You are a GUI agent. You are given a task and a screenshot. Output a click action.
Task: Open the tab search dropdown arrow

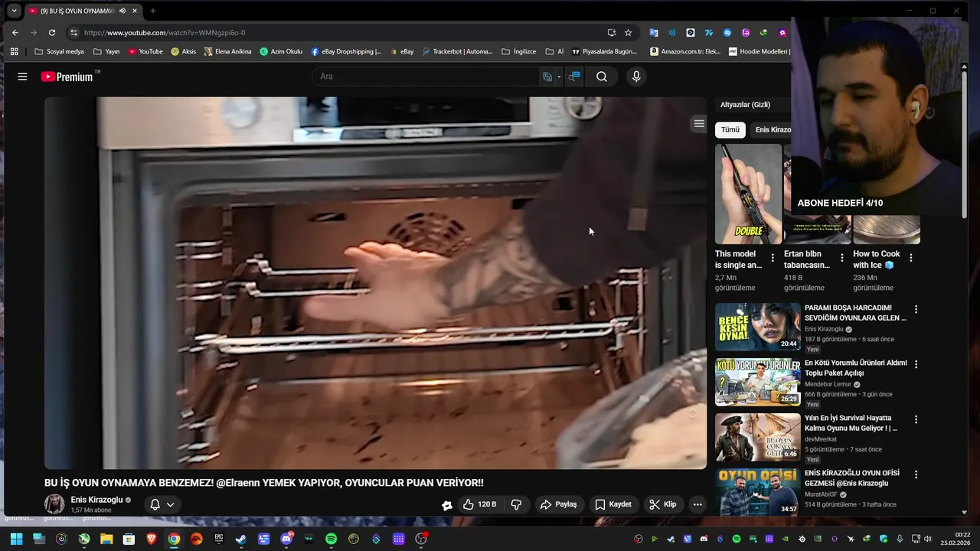point(14,11)
